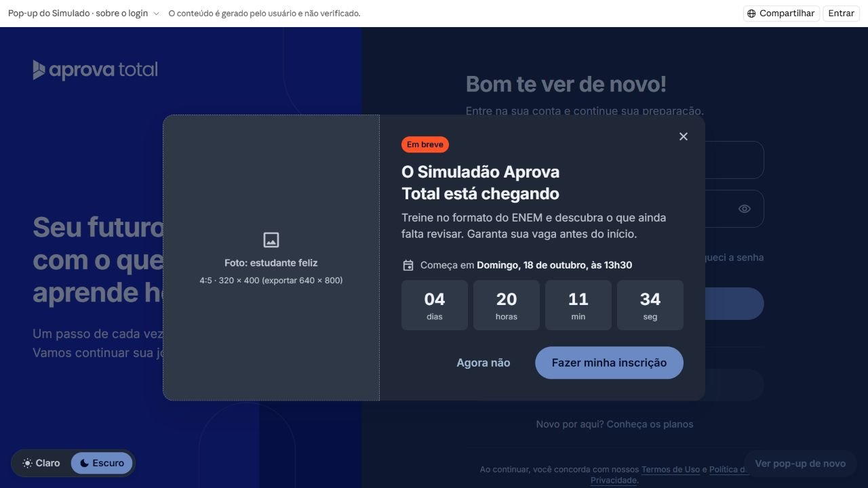The image size is (868, 488).
Task: Click the 11 min countdown box
Action: pos(578,305)
